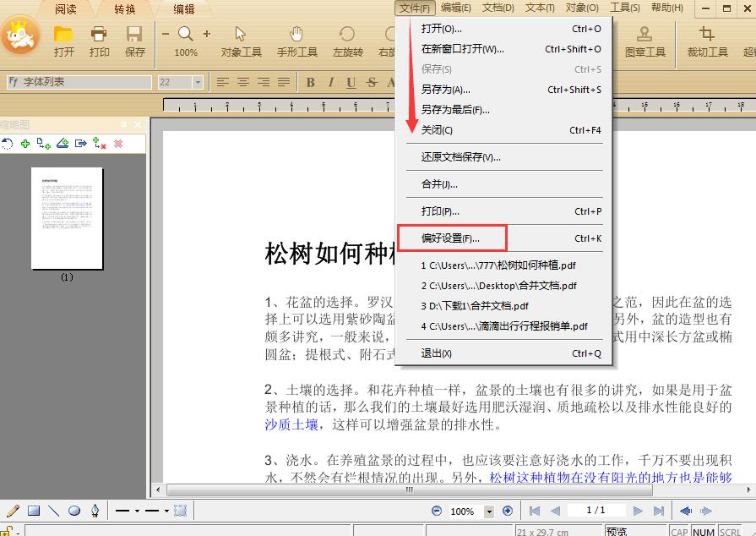Click the extract page arrow icon

point(80,143)
